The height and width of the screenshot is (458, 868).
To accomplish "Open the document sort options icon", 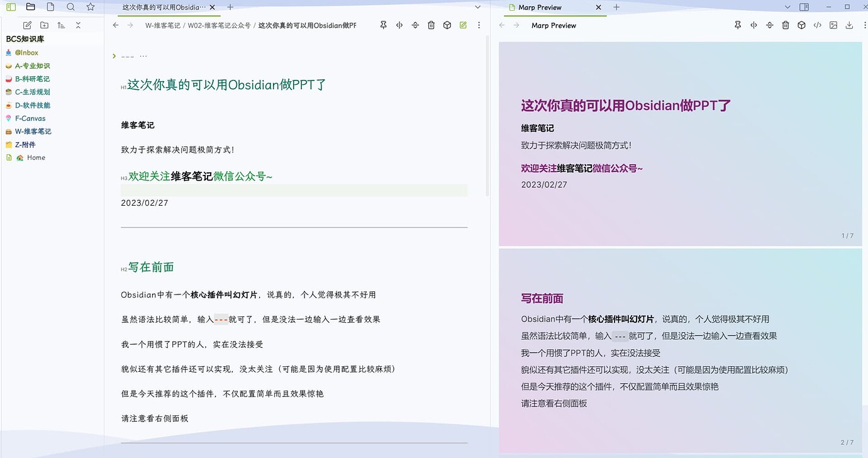I will (61, 25).
